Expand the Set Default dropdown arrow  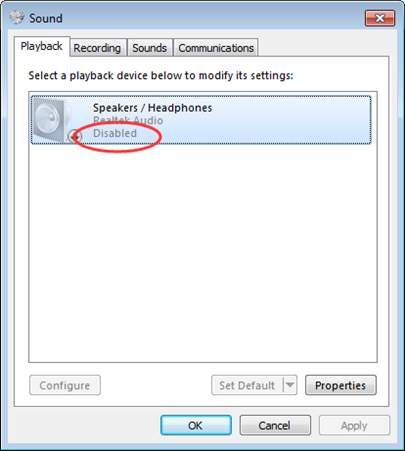290,385
